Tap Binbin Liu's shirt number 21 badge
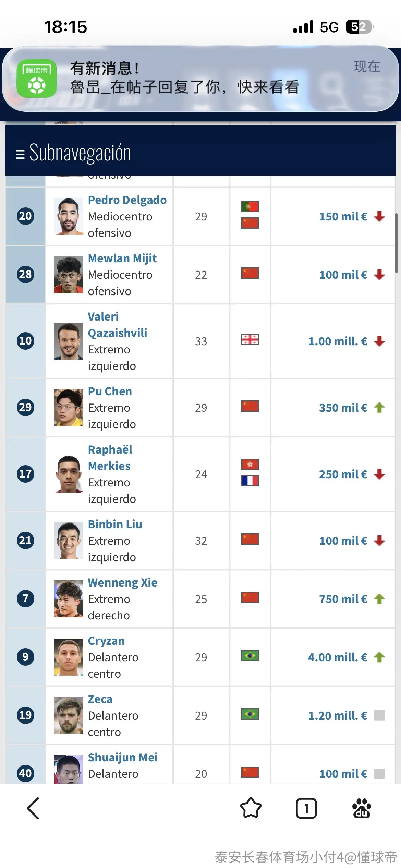This screenshot has width=401, height=868. click(x=25, y=540)
